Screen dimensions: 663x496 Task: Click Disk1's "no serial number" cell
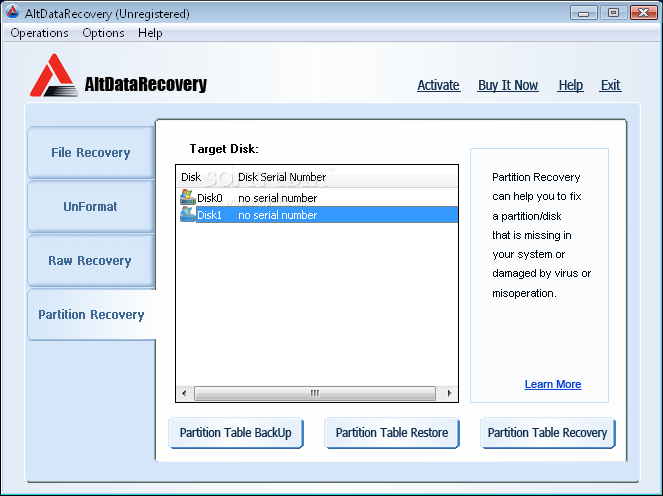tap(278, 215)
